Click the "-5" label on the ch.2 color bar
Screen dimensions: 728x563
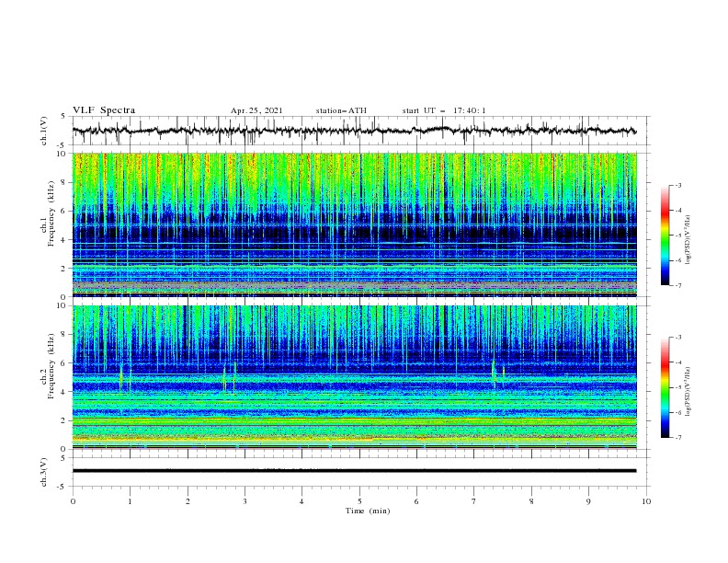678,387
